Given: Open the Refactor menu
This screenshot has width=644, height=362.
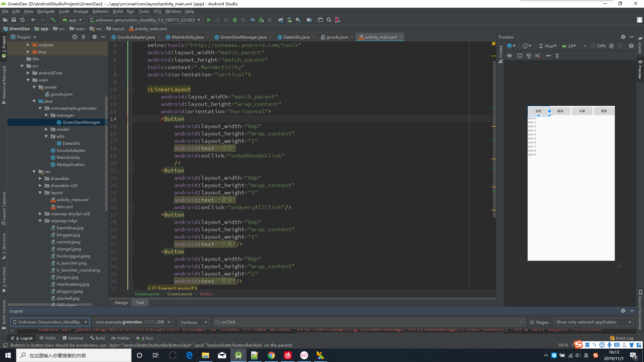Looking at the screenshot, I should click(101, 11).
